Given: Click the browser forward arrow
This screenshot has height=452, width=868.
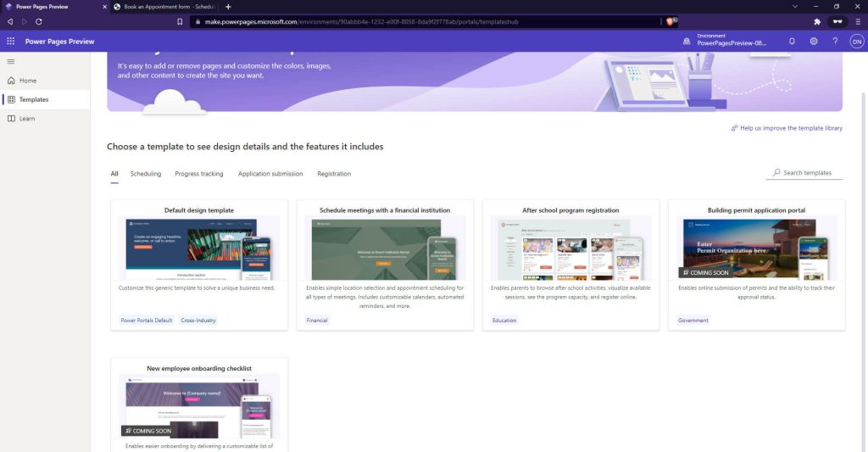Looking at the screenshot, I should click(x=24, y=21).
